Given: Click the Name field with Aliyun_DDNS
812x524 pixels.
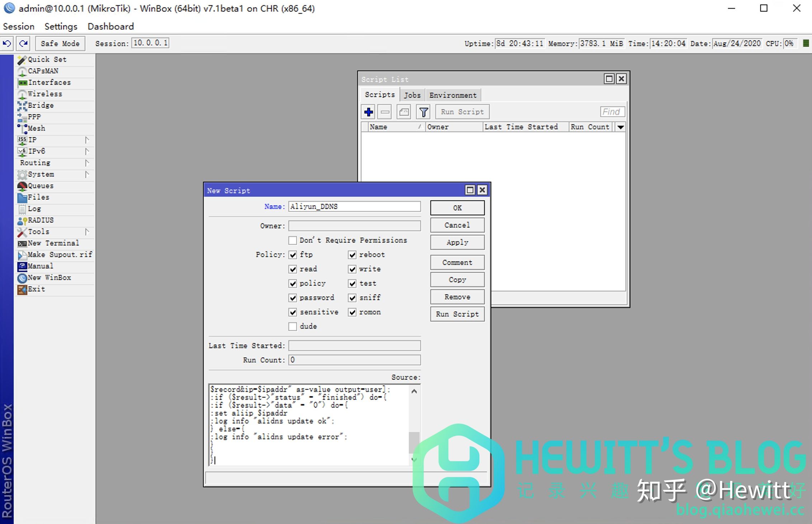Looking at the screenshot, I should 354,206.
